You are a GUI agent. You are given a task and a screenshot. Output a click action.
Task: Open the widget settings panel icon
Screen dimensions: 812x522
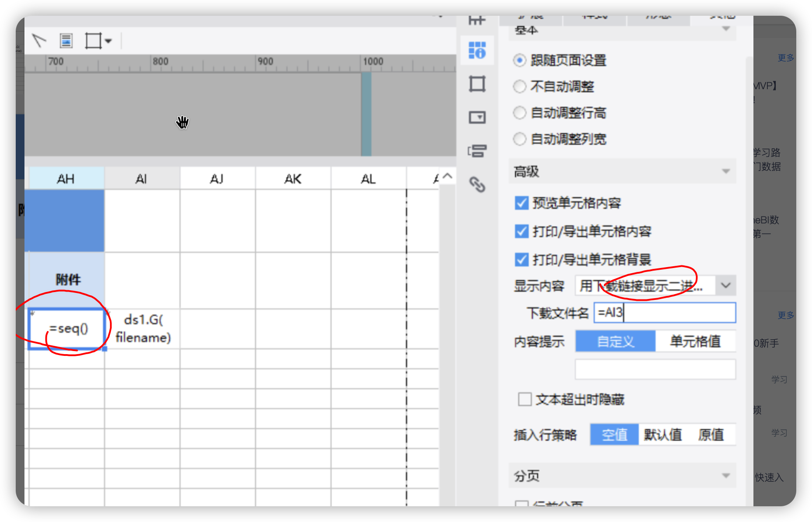(477, 117)
